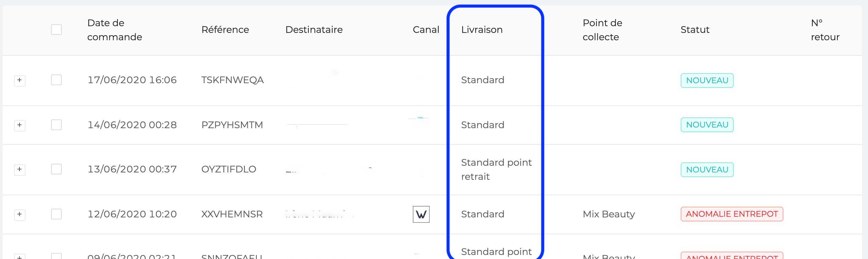Viewport: 868px width, 259px height.
Task: Sort by Date de commande column
Action: [x=114, y=30]
